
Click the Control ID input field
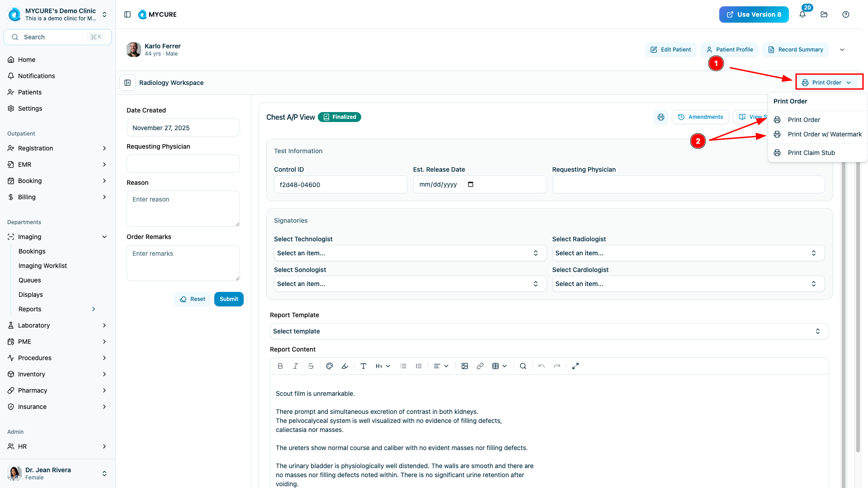click(340, 184)
